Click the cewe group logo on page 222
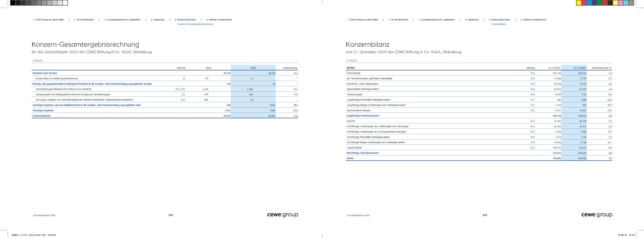This screenshot has height=238, width=644. 283,215
